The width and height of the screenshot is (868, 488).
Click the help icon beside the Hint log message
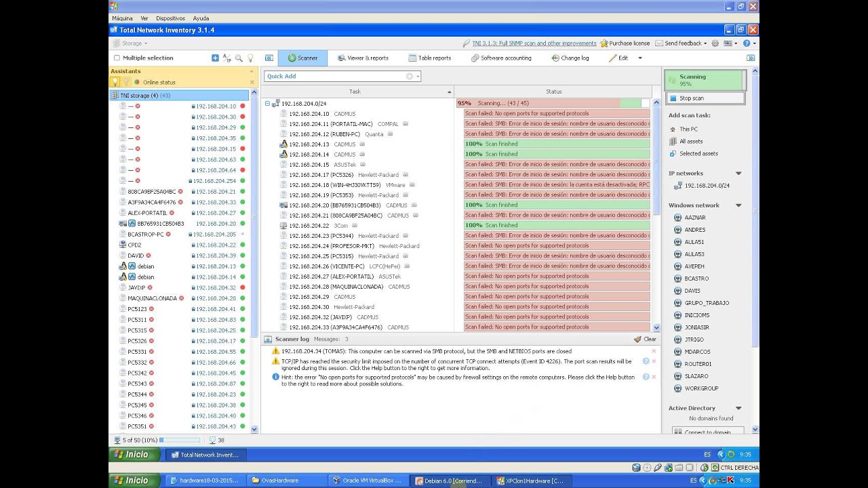coord(646,377)
